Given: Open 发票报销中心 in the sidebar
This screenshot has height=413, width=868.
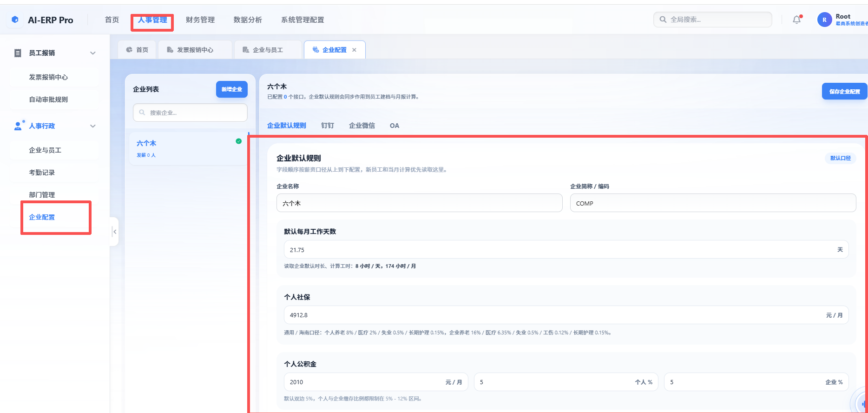Looking at the screenshot, I should click(x=54, y=77).
